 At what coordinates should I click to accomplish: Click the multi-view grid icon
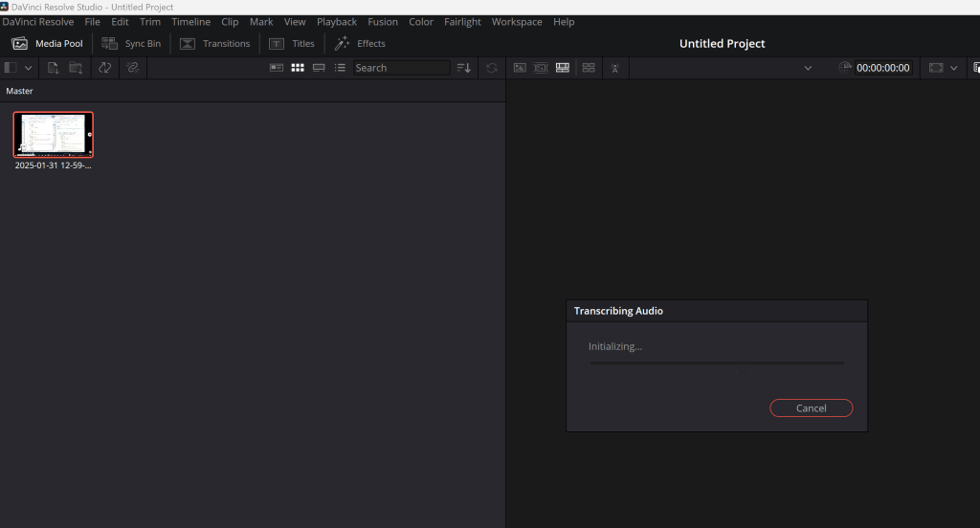(589, 68)
